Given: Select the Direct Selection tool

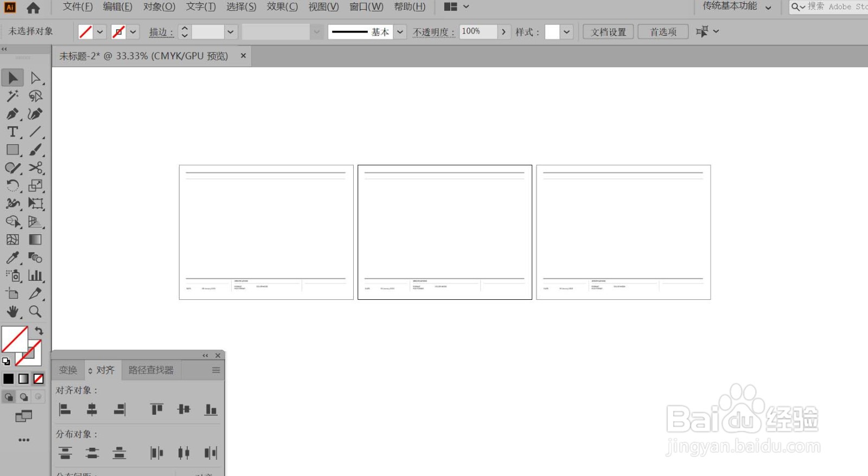Looking at the screenshot, I should 36,78.
